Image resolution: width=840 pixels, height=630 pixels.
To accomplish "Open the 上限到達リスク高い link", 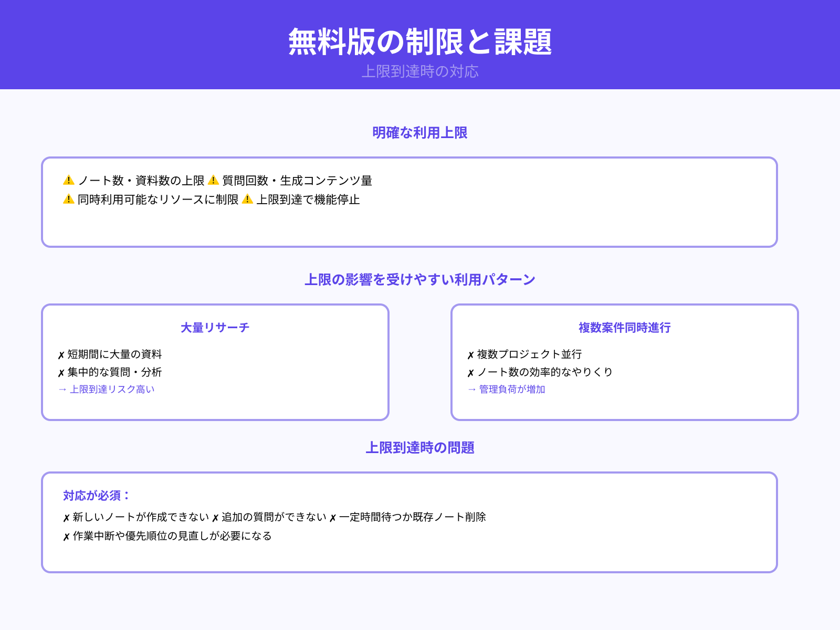I will click(x=112, y=390).
